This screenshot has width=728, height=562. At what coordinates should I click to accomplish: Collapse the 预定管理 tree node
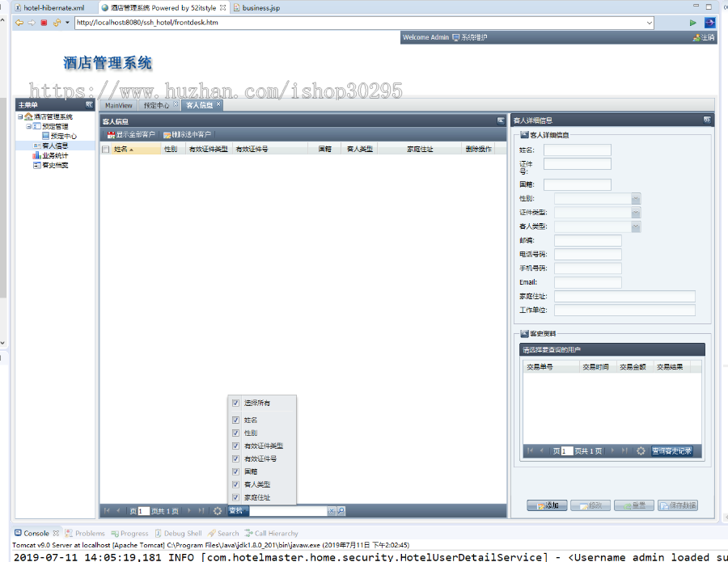point(29,126)
